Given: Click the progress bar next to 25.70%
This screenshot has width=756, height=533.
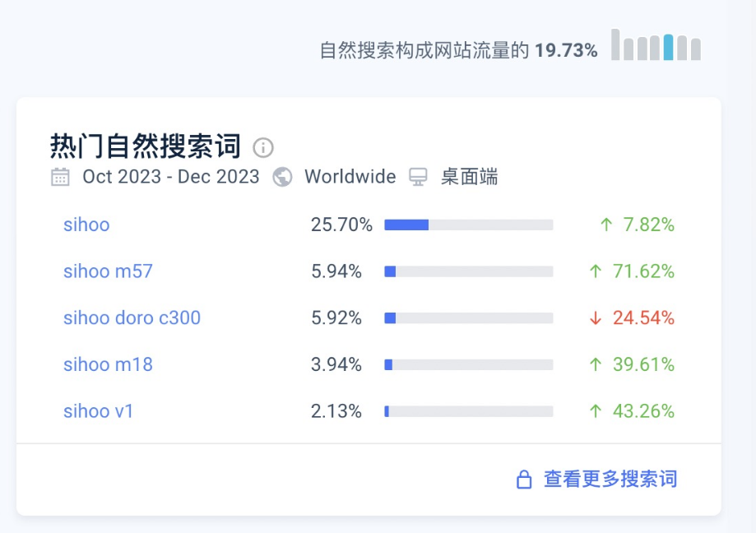Looking at the screenshot, I should [471, 225].
